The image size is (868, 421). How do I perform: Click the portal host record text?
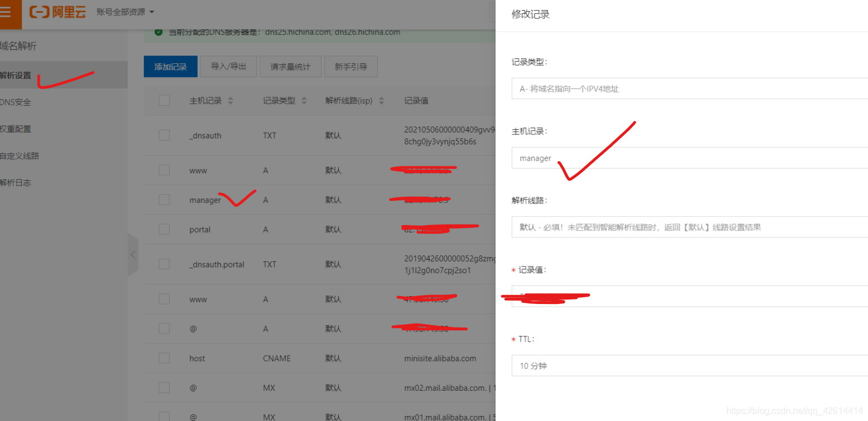coord(200,230)
